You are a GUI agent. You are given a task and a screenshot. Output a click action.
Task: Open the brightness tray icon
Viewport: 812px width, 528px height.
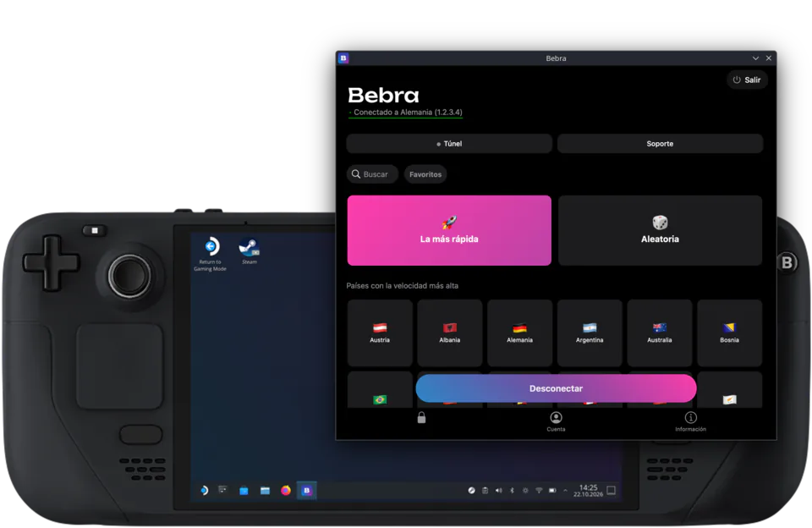tap(525, 490)
